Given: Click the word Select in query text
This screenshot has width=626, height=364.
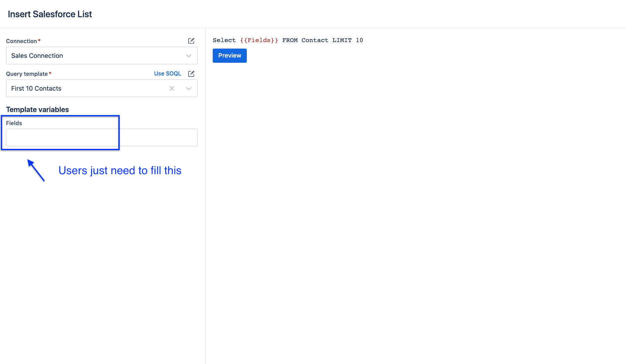Looking at the screenshot, I should (224, 40).
